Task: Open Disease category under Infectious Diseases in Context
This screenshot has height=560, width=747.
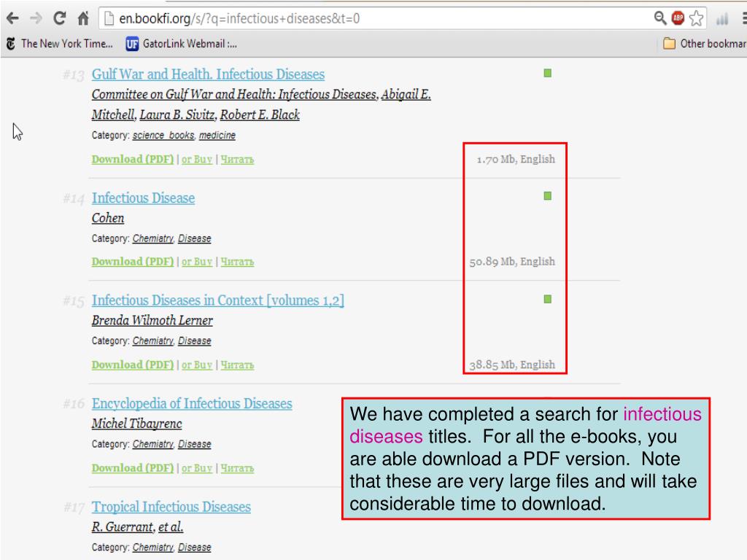Action: click(194, 341)
